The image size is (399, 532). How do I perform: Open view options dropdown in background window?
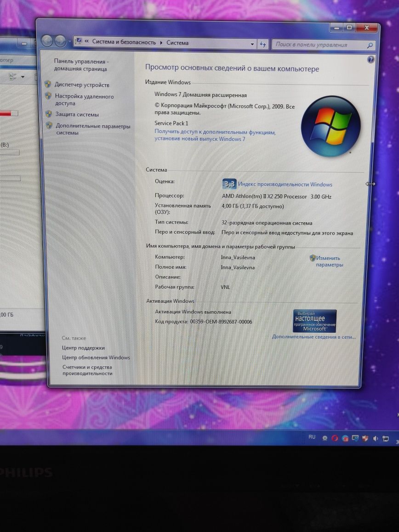(x=23, y=77)
